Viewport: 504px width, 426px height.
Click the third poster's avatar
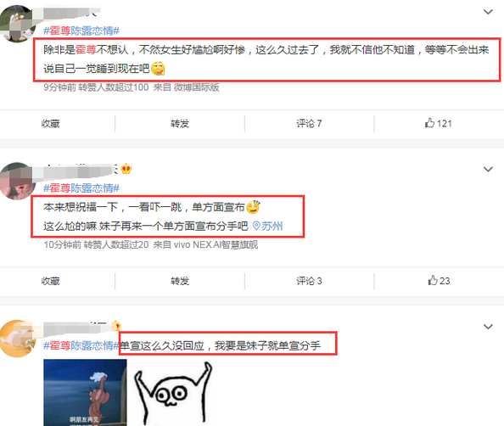tap(17, 339)
